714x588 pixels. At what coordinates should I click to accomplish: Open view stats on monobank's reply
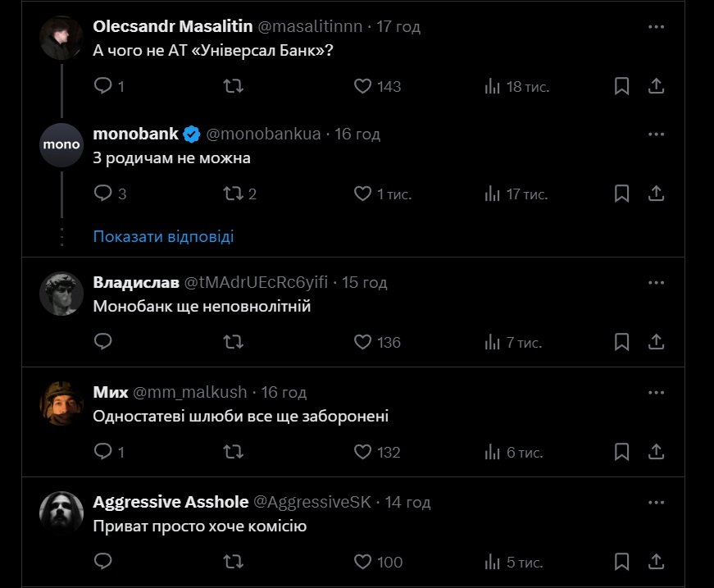(493, 194)
